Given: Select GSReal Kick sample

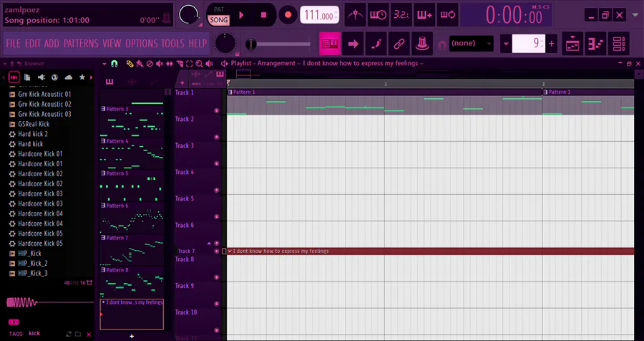Looking at the screenshot, I should pos(34,124).
